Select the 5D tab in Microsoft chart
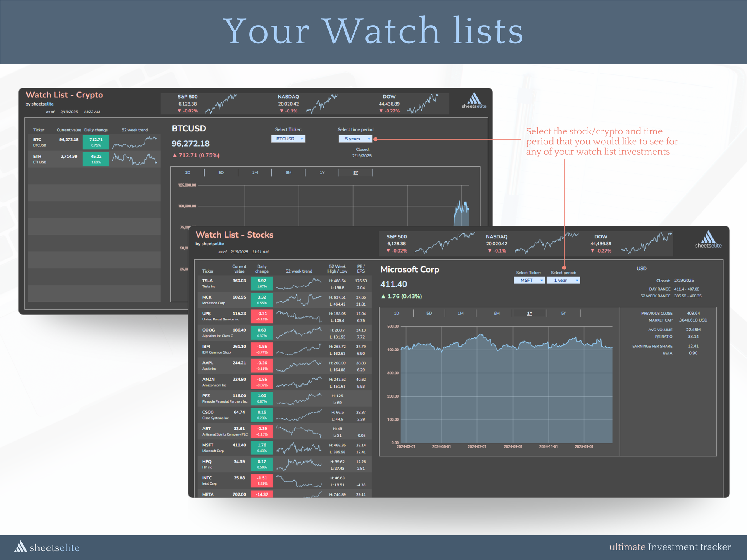The height and width of the screenshot is (560, 747). [429, 313]
